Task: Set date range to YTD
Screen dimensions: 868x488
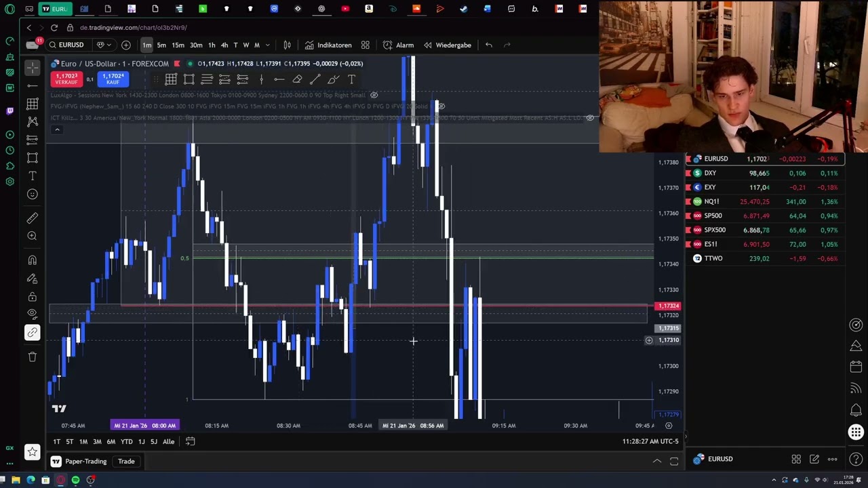Action: (x=126, y=442)
